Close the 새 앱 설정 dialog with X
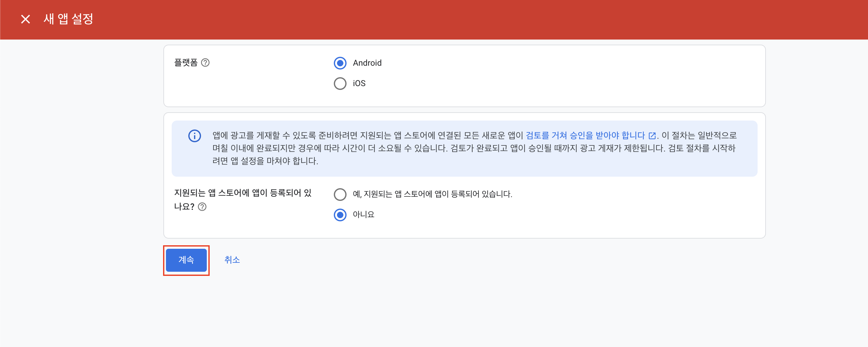Image resolution: width=868 pixels, height=347 pixels. (25, 19)
